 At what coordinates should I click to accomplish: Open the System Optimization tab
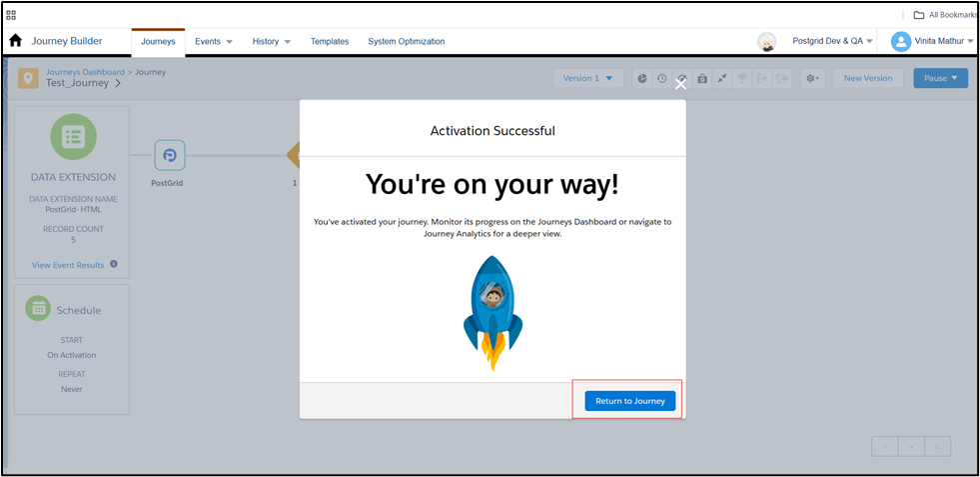[407, 41]
